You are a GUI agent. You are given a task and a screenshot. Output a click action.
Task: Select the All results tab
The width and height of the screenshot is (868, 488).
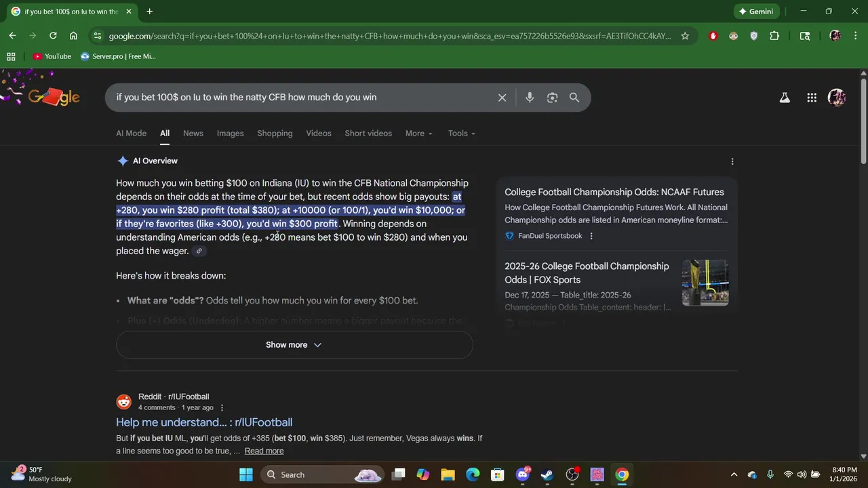tap(165, 134)
